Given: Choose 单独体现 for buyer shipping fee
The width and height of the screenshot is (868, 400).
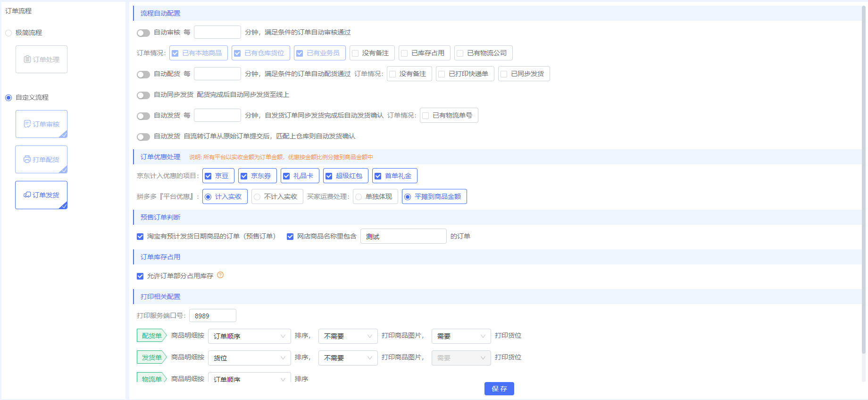Looking at the screenshot, I should (x=359, y=197).
